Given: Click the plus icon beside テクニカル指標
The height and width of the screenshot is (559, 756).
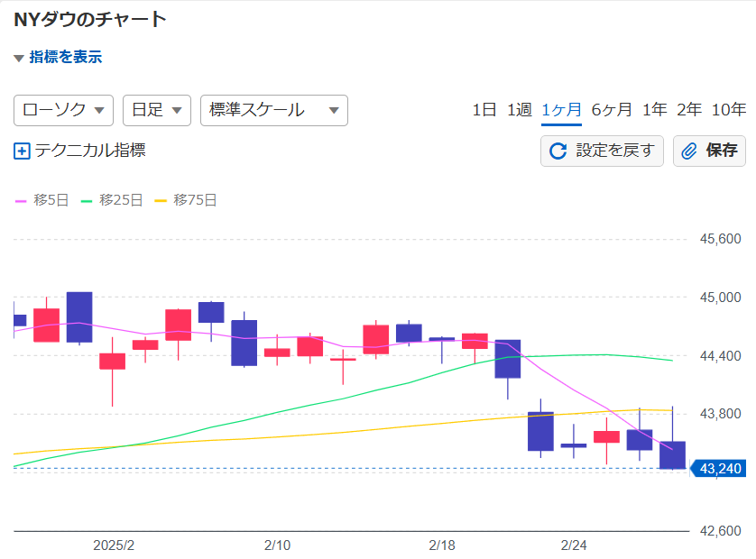Looking at the screenshot, I should pos(22,151).
